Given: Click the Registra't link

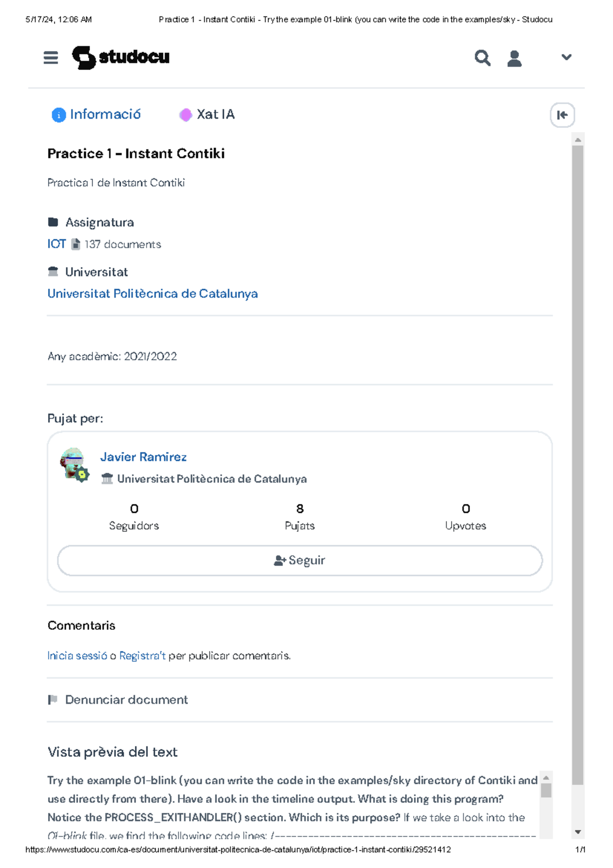Looking at the screenshot, I should coord(142,656).
